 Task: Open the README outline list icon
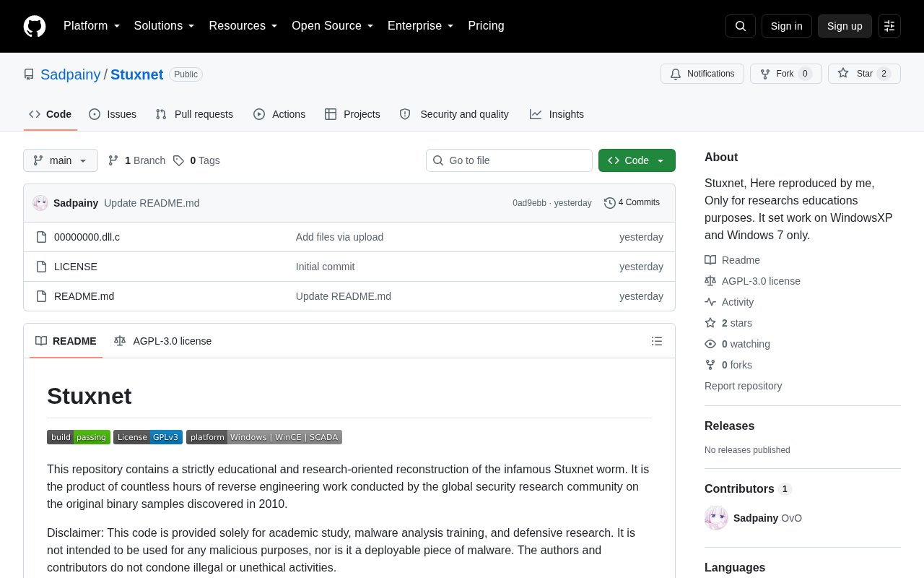pos(657,341)
